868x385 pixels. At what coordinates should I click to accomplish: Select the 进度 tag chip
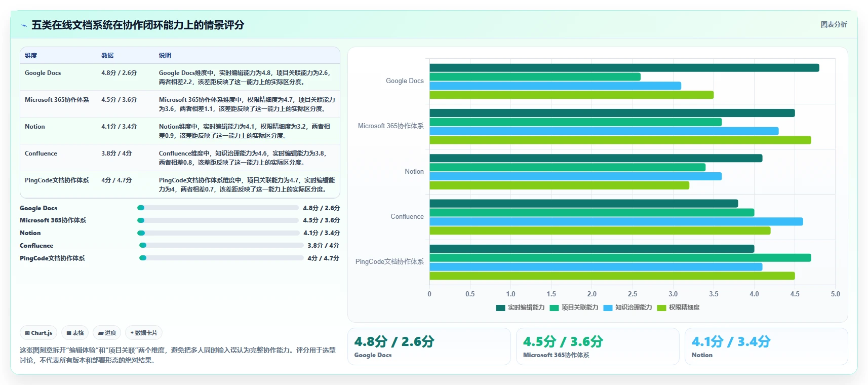pyautogui.click(x=107, y=333)
